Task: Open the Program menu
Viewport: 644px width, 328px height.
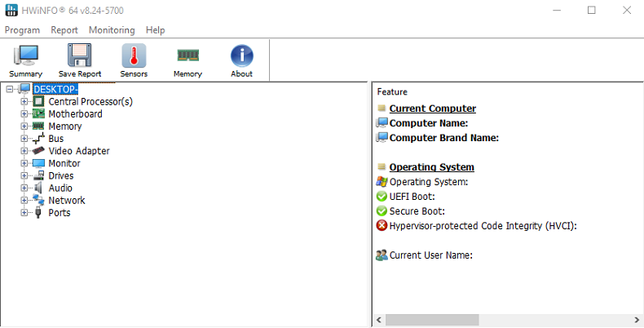Action: (x=22, y=30)
